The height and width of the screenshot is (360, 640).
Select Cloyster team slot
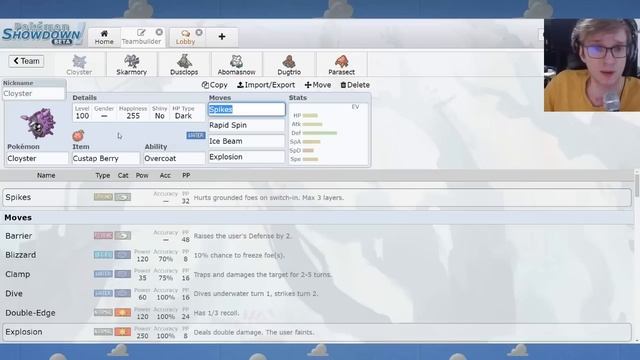pos(79,64)
